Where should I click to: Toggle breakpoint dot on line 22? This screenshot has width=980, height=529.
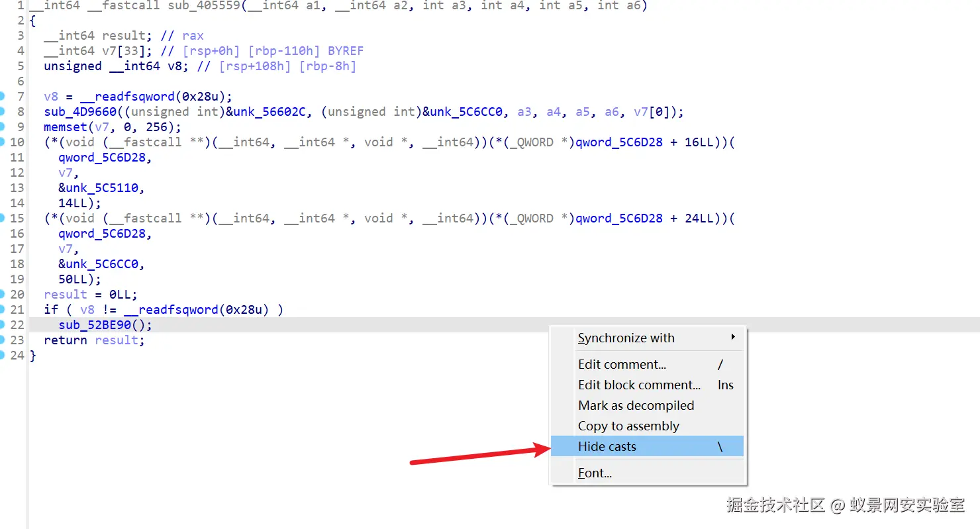tap(3, 325)
